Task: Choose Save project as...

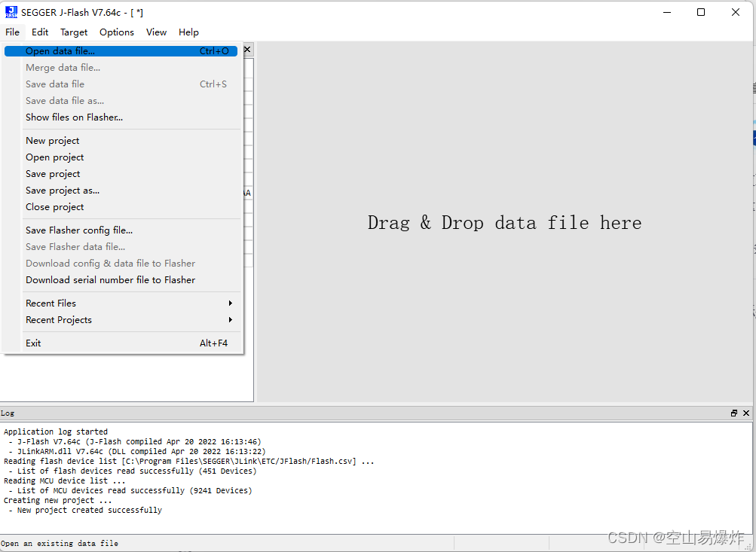Action: tap(121, 191)
